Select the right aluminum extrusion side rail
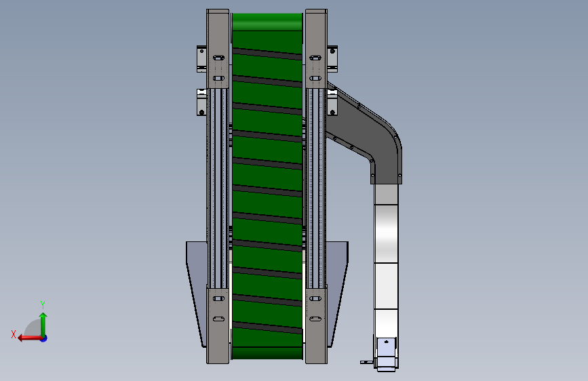588x381 pixels. click(316, 188)
